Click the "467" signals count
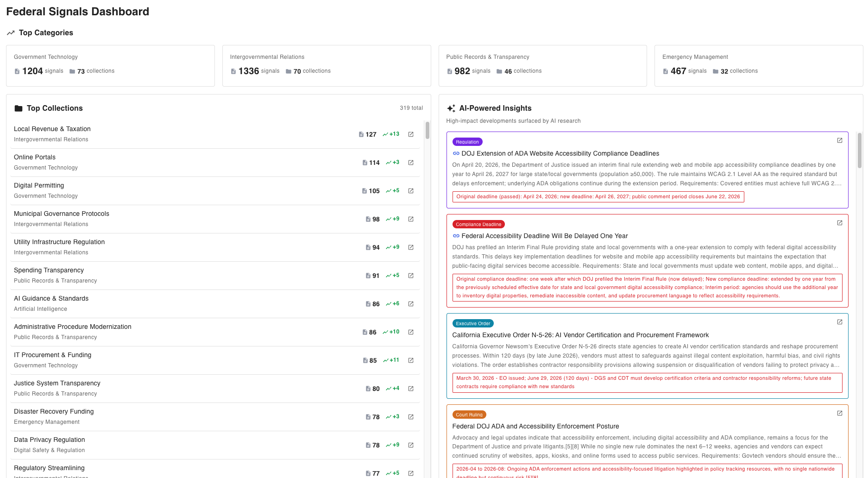This screenshot has width=868, height=478. pyautogui.click(x=678, y=71)
